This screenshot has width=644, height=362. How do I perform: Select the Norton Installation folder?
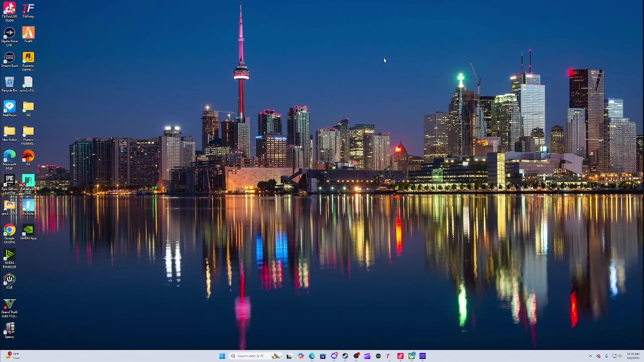[28, 135]
